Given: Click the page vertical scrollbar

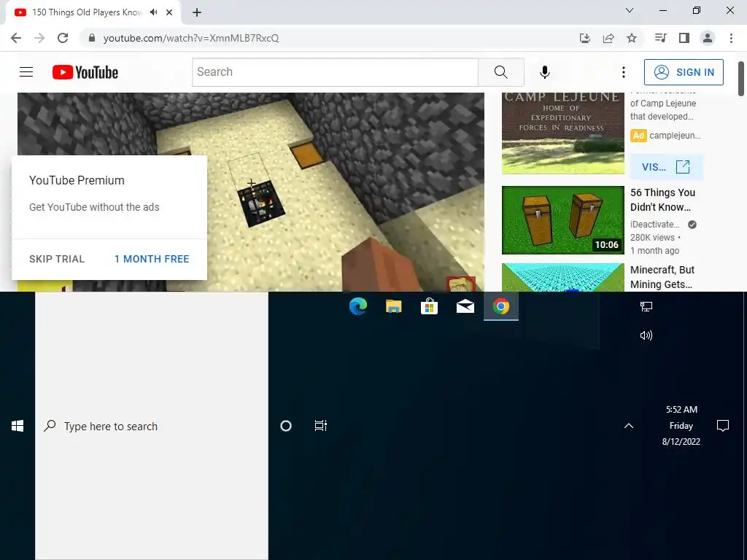Looking at the screenshot, I should [x=742, y=79].
